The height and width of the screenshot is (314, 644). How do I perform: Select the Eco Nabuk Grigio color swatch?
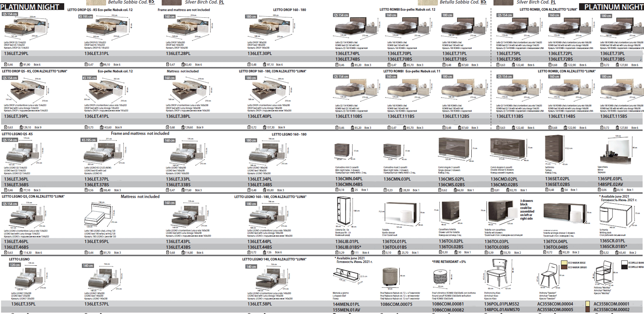(564, 267)
